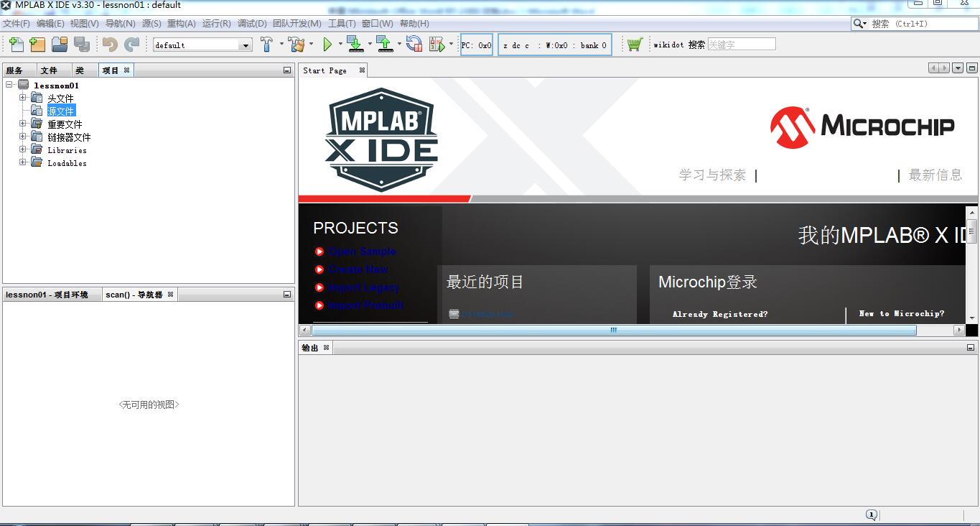Open the Run project dropdown arrow
Image resolution: width=980 pixels, height=526 pixels.
point(340,45)
